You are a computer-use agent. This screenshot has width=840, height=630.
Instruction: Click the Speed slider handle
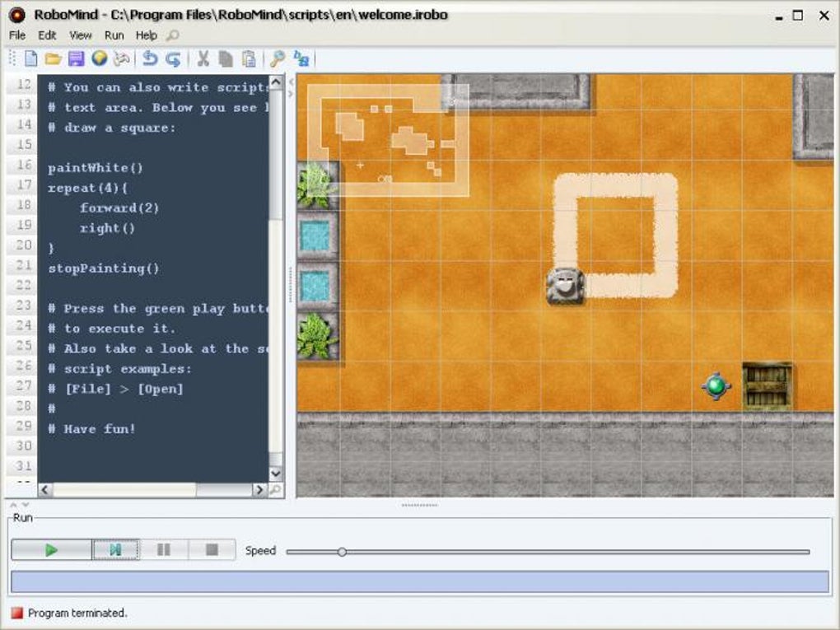pyautogui.click(x=342, y=552)
